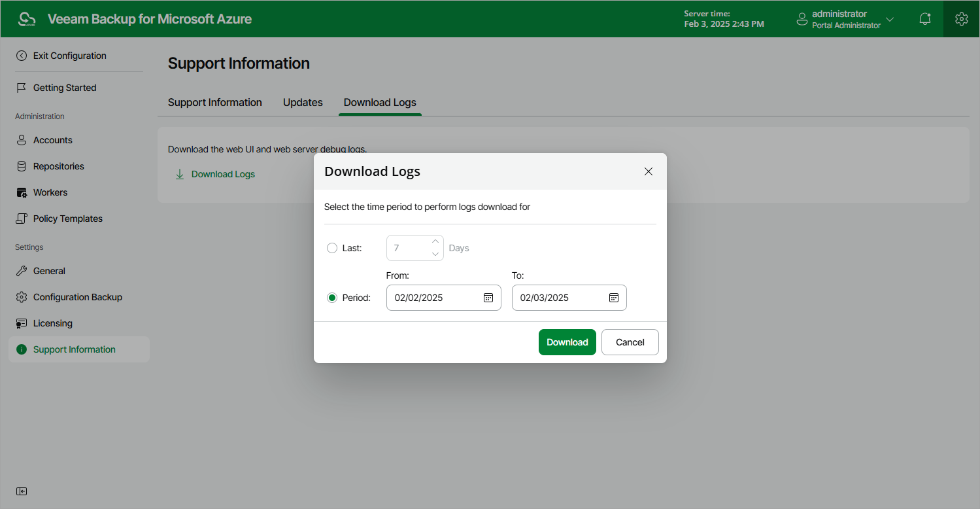The width and height of the screenshot is (980, 509).
Task: Click the administrator user avatar icon
Action: coord(802,20)
